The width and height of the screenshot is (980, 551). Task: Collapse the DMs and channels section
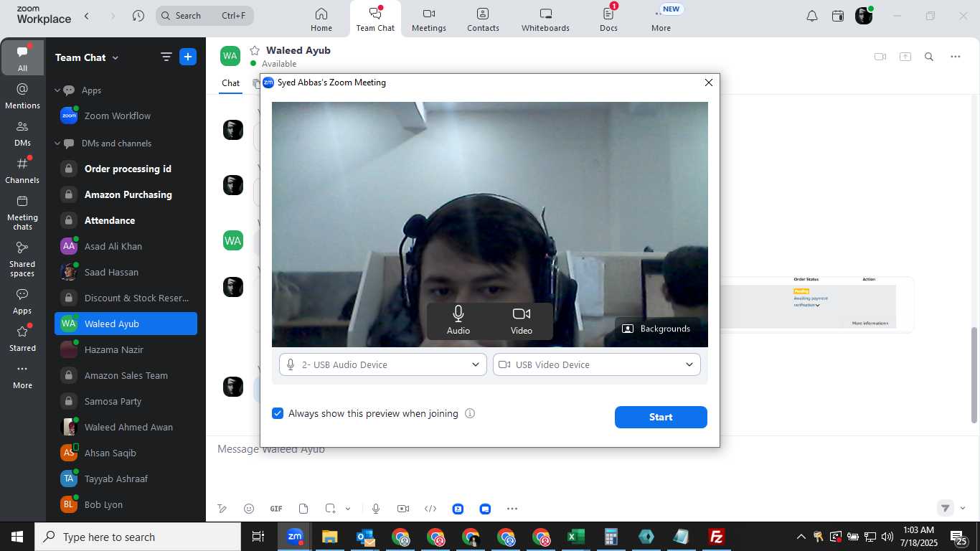point(57,143)
